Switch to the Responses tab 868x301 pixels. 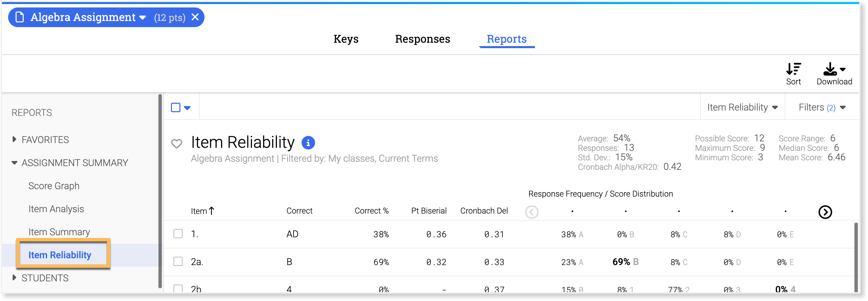[x=422, y=39]
